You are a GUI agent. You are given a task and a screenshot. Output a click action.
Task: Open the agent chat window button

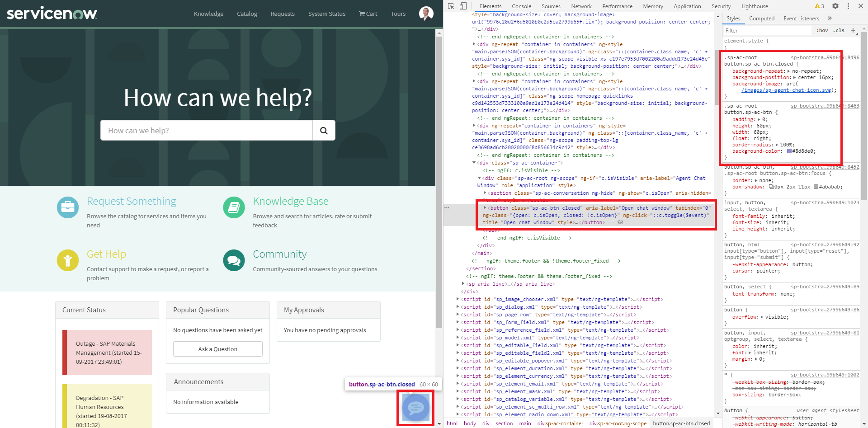point(415,408)
